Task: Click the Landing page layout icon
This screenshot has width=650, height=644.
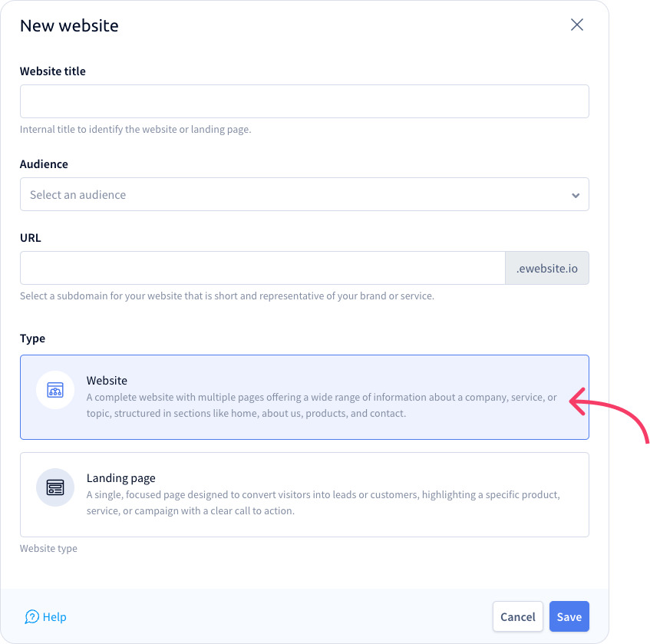Action: point(55,487)
